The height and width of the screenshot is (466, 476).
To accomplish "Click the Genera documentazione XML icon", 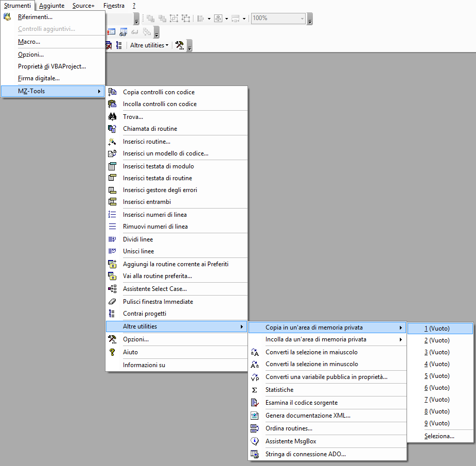I will [255, 416].
